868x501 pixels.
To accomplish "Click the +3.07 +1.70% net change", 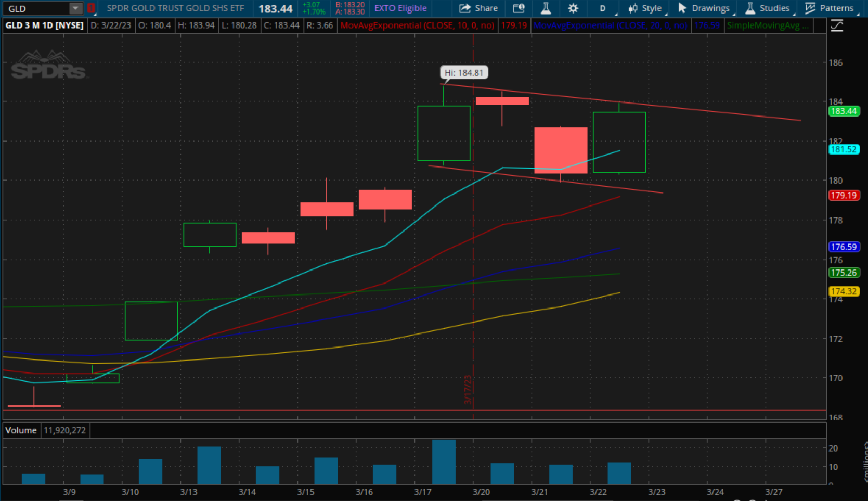I will point(314,8).
